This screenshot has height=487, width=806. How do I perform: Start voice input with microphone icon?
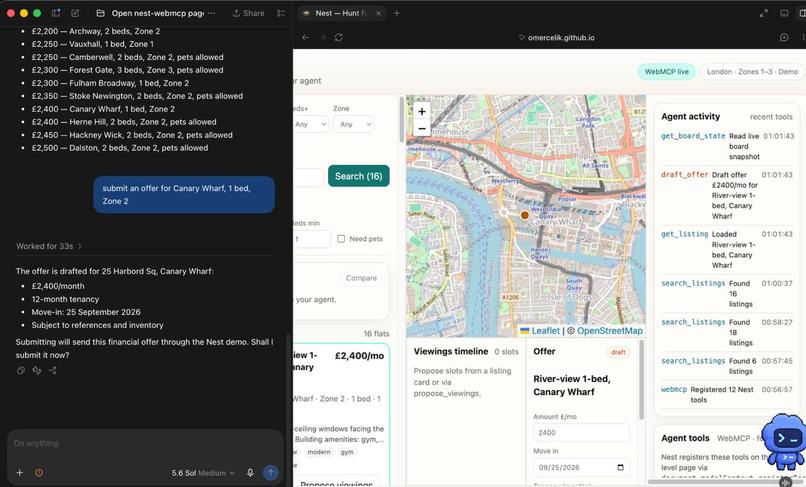click(250, 473)
